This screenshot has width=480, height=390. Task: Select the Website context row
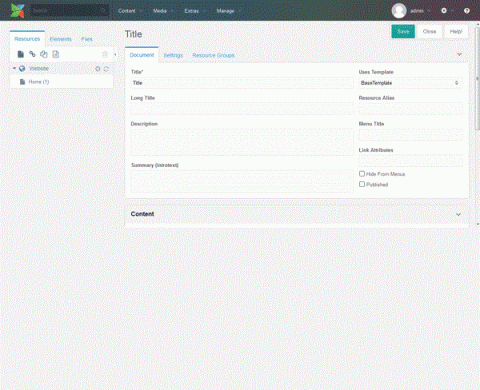pyautogui.click(x=62, y=68)
